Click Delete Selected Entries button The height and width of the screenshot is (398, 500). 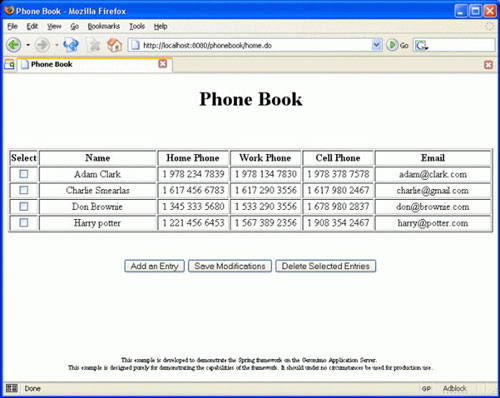[x=326, y=266]
